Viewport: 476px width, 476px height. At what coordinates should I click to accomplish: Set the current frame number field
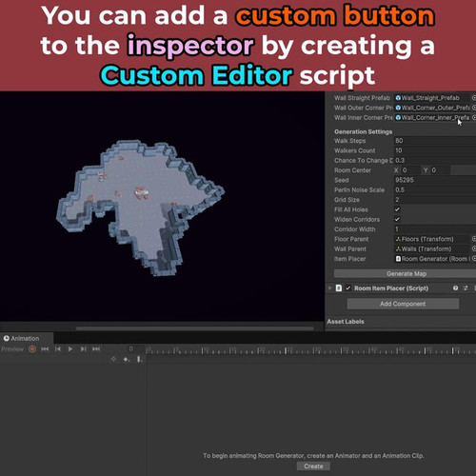click(x=130, y=348)
